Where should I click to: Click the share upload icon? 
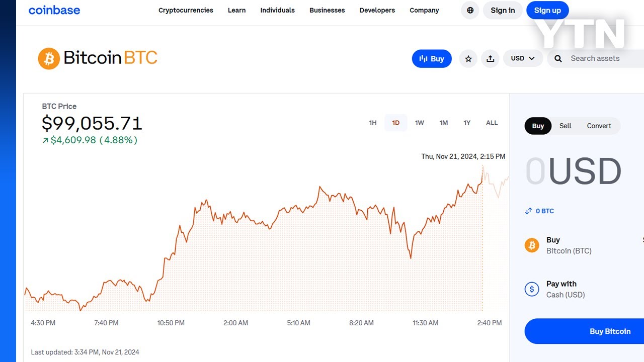pos(490,59)
